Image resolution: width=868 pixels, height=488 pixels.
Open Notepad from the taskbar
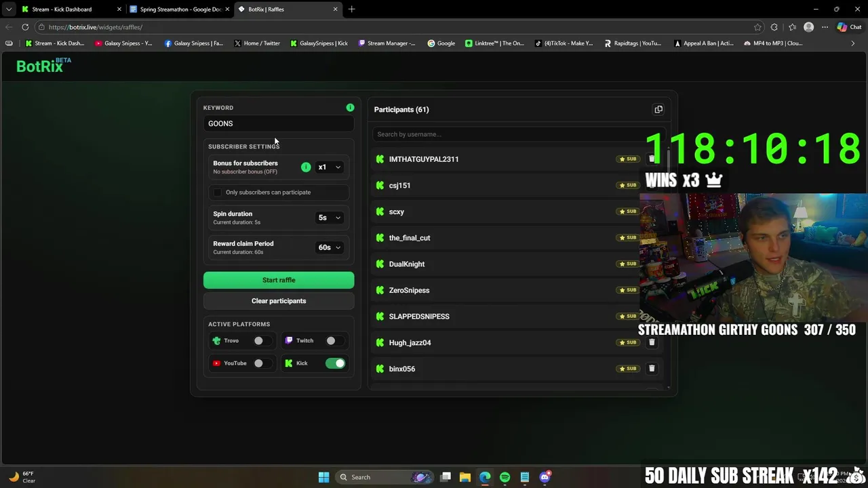click(x=525, y=477)
